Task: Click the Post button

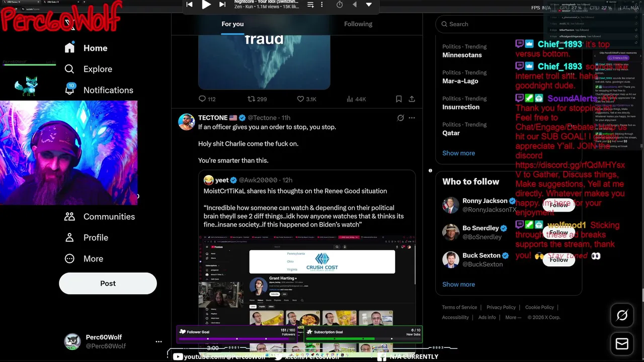Action: [x=108, y=284]
